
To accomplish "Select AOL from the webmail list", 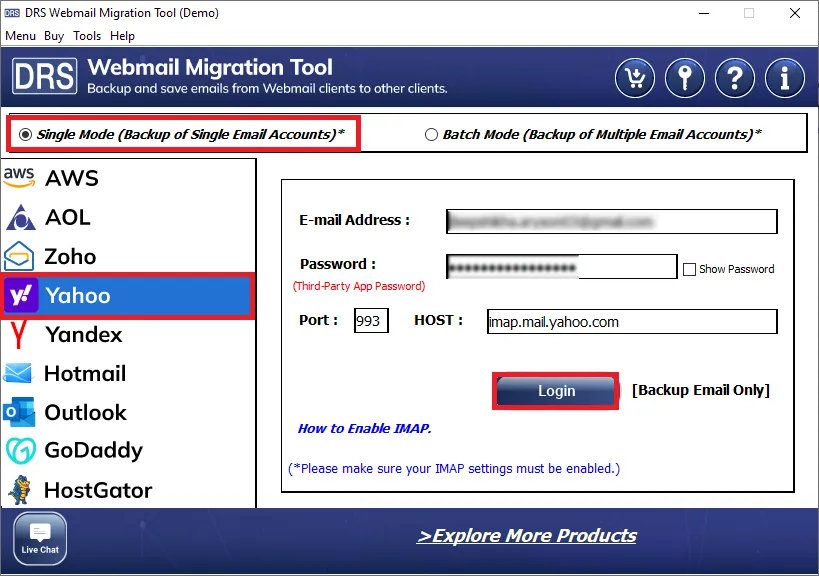I will [x=128, y=217].
